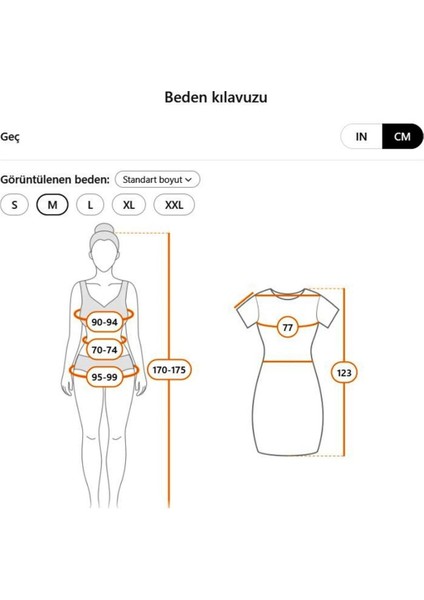This screenshot has height=600, width=424.
Task: Click the 90-94 bust measurement badge
Action: tap(104, 322)
